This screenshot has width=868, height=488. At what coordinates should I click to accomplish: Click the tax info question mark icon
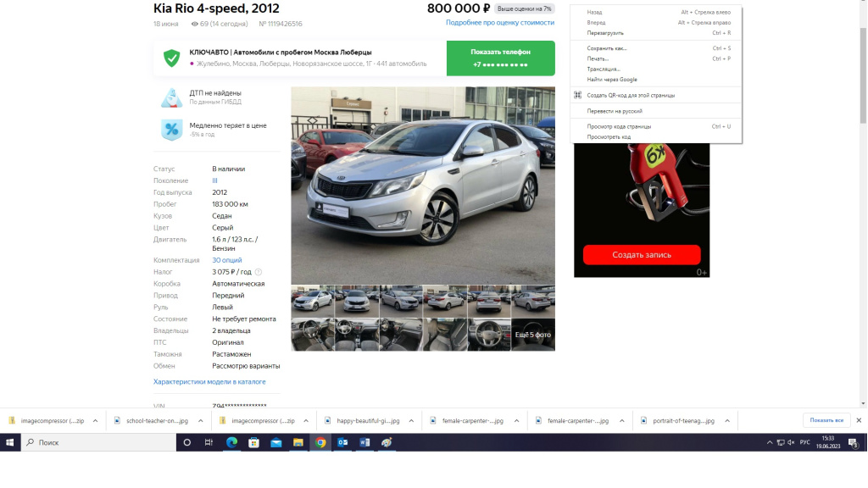(x=259, y=272)
